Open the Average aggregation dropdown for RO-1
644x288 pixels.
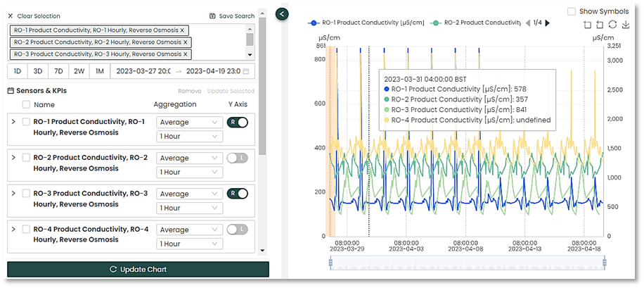pyautogui.click(x=189, y=122)
